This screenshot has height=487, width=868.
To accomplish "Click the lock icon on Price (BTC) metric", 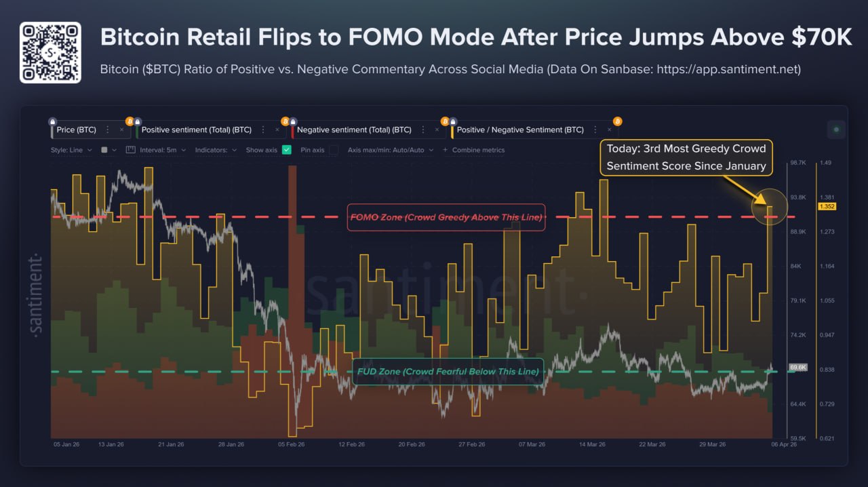I will pyautogui.click(x=51, y=120).
